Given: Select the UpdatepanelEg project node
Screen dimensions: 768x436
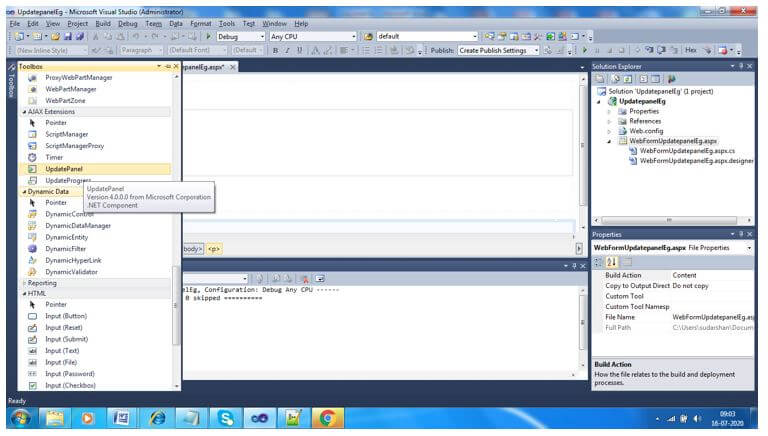Looking at the screenshot, I should pos(642,101).
